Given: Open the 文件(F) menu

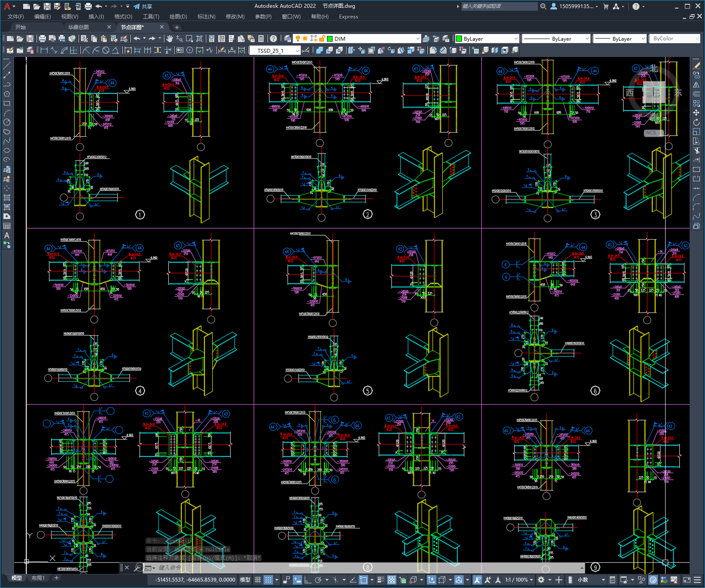Looking at the screenshot, I should pos(16,17).
